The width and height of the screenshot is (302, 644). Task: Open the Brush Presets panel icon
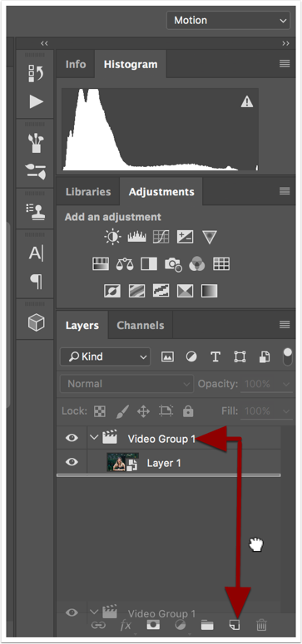(37, 143)
